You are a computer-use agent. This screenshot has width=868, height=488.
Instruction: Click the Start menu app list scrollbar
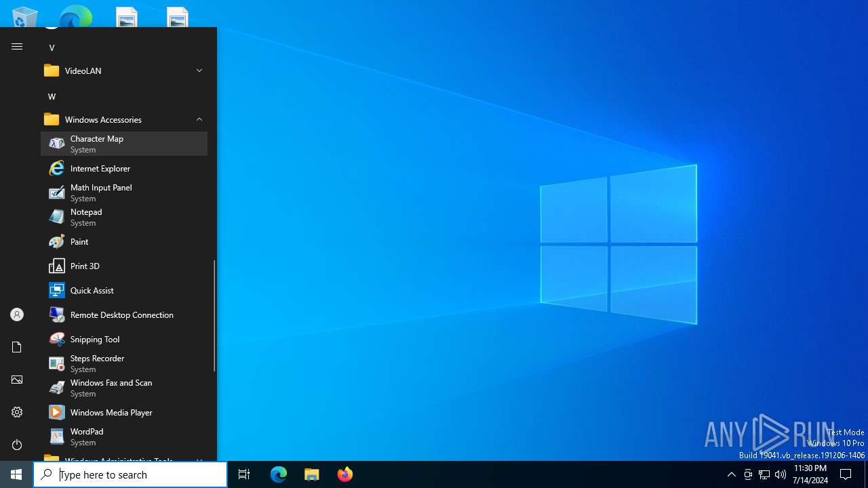point(214,316)
